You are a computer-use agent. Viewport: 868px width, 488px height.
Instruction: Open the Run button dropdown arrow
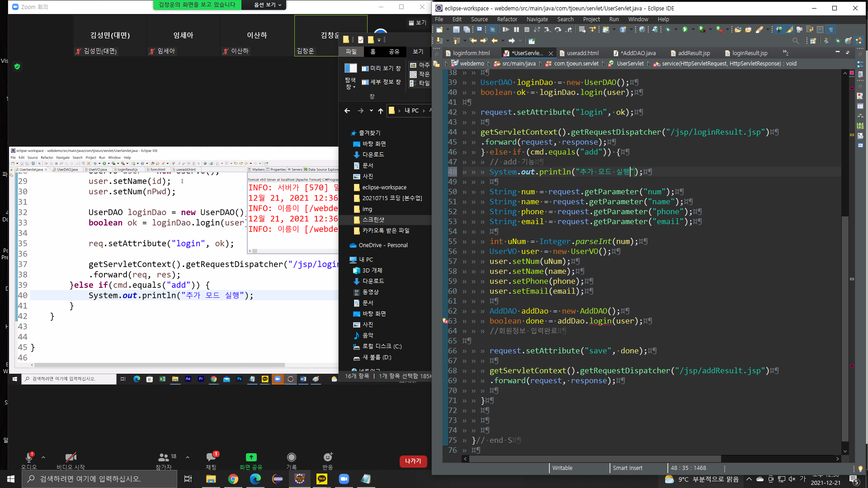693,30
